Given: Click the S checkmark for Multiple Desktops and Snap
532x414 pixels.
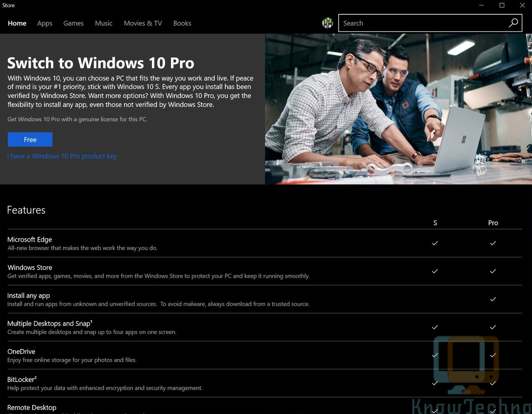Looking at the screenshot, I should point(435,327).
